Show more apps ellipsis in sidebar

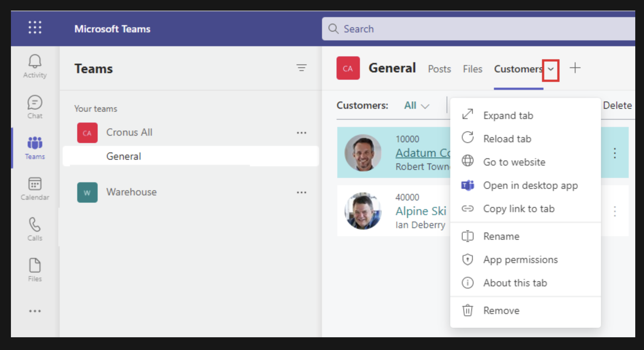coord(35,311)
